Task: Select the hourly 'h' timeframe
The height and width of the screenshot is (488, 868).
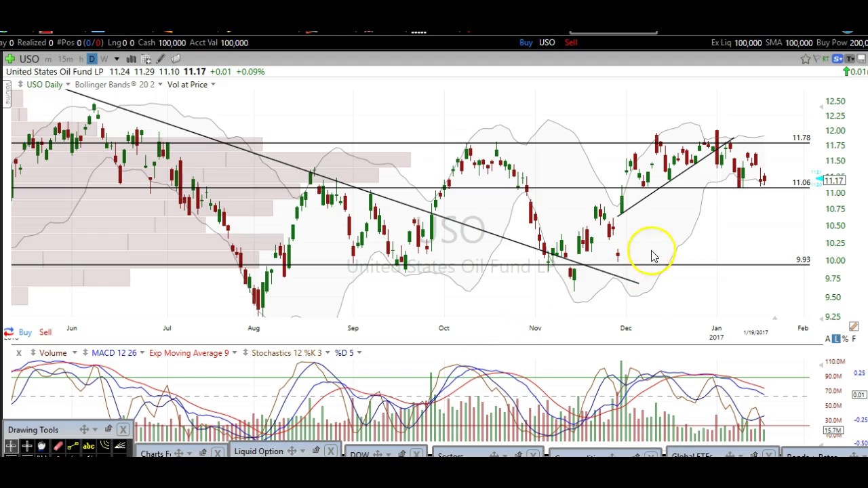Action: (x=81, y=59)
